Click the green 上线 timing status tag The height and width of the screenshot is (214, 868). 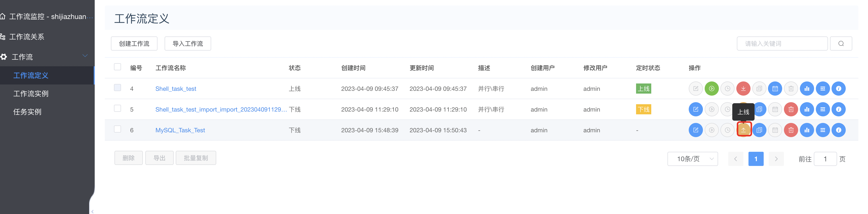coord(643,89)
